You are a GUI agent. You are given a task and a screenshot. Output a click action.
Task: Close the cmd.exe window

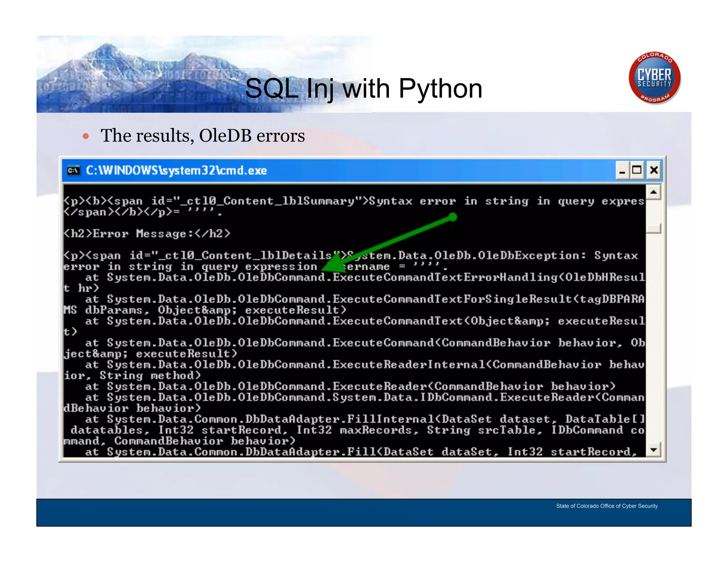coord(654,171)
